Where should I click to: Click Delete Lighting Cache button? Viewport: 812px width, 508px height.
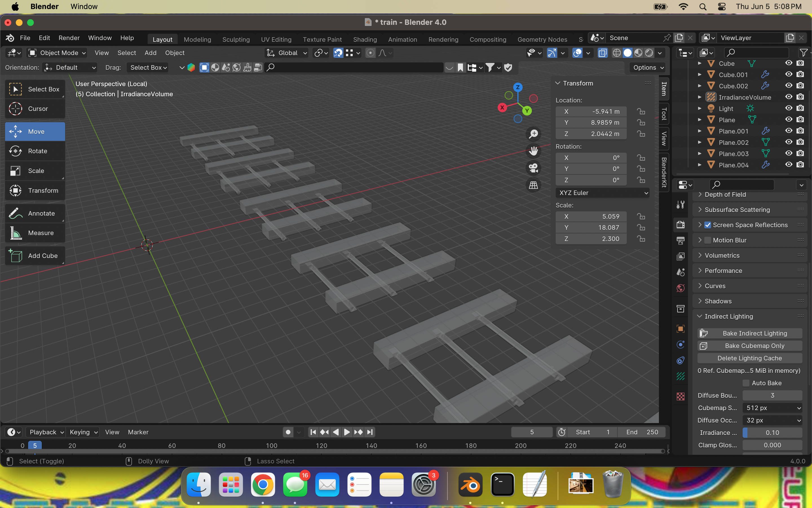pyautogui.click(x=750, y=358)
